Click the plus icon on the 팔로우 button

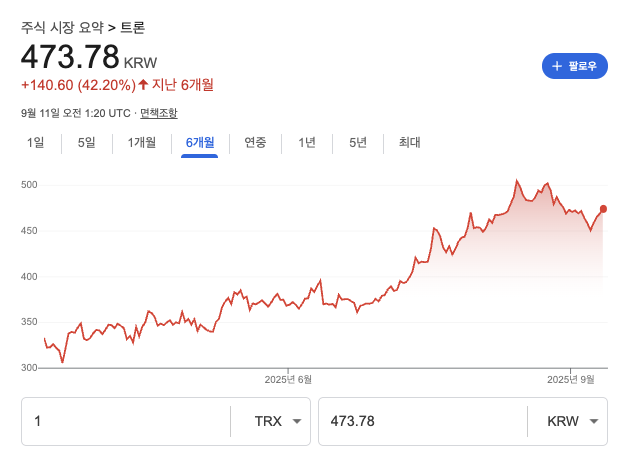(557, 66)
